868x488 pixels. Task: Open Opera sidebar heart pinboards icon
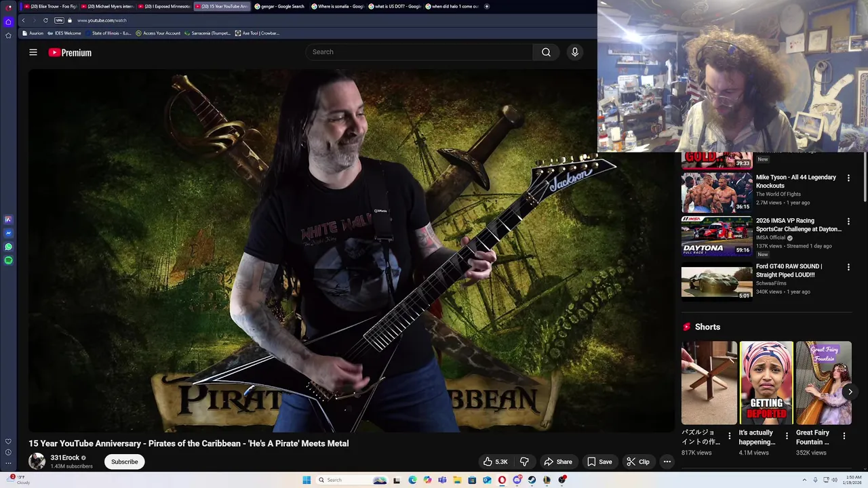[x=8, y=441]
